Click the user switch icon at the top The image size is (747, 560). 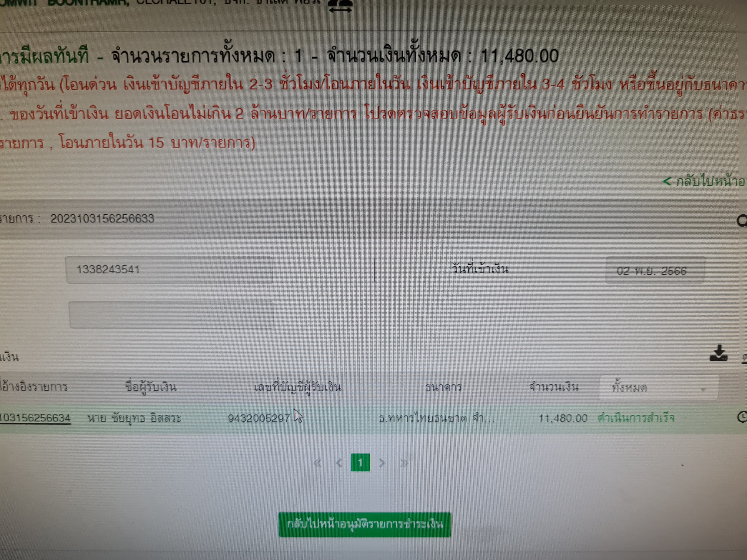tap(340, 6)
